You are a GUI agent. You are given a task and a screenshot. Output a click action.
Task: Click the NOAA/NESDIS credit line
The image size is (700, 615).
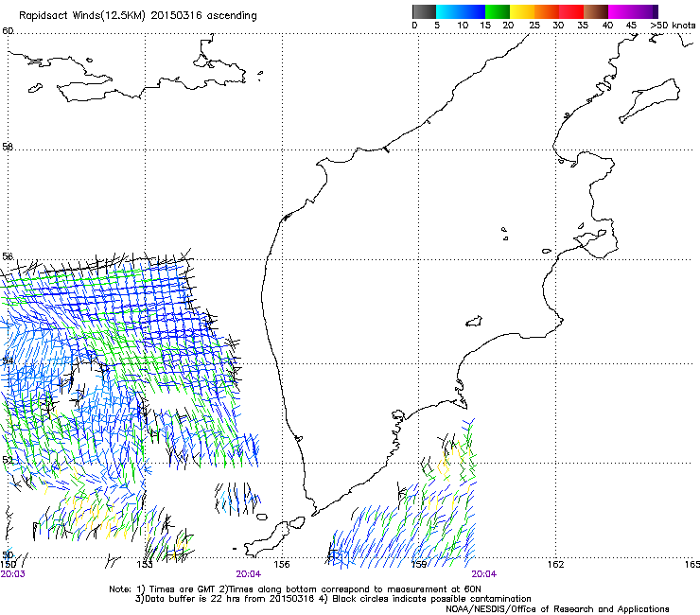tap(557, 609)
